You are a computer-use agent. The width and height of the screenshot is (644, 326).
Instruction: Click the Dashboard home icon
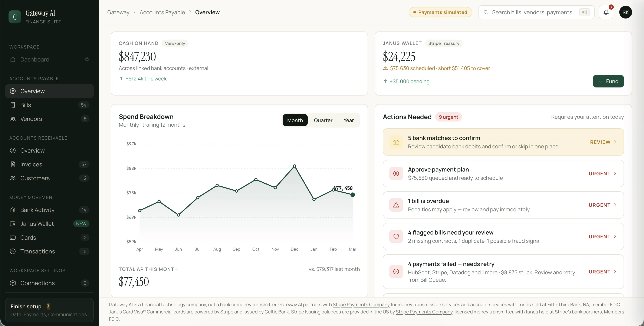tap(13, 59)
